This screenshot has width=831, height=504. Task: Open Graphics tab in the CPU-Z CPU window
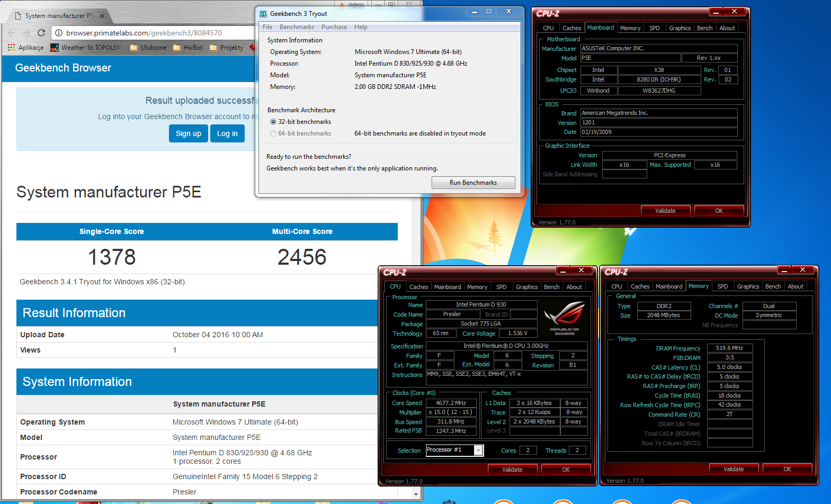pos(526,287)
